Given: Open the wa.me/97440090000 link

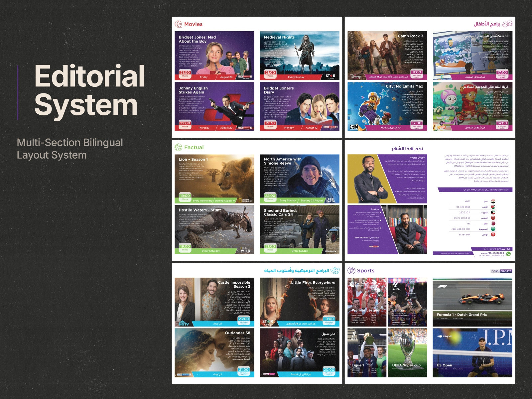Looking at the screenshot, I should 492,253.
